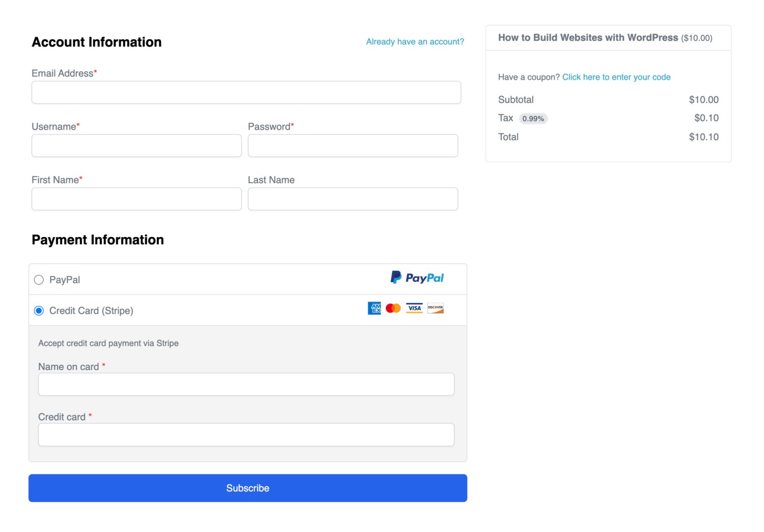Select the PayPal radio button
Viewport: 764px width, 532px height.
[x=39, y=279]
